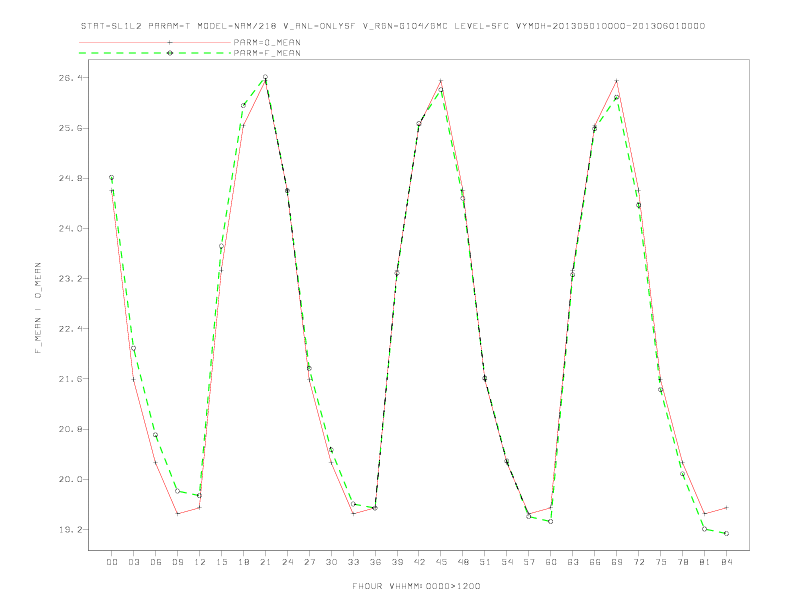Click the red solid legend line sample
792x612 pixels.
(x=155, y=42)
